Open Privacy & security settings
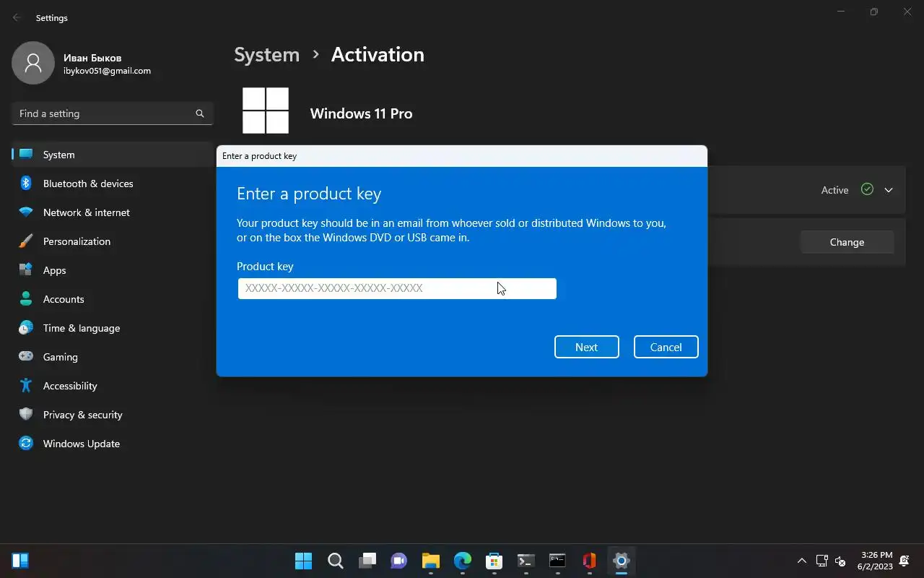924x578 pixels. (113, 415)
